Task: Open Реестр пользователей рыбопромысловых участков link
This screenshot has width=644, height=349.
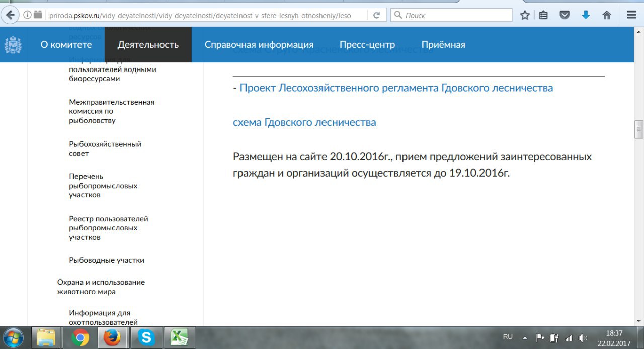Action: (109, 228)
